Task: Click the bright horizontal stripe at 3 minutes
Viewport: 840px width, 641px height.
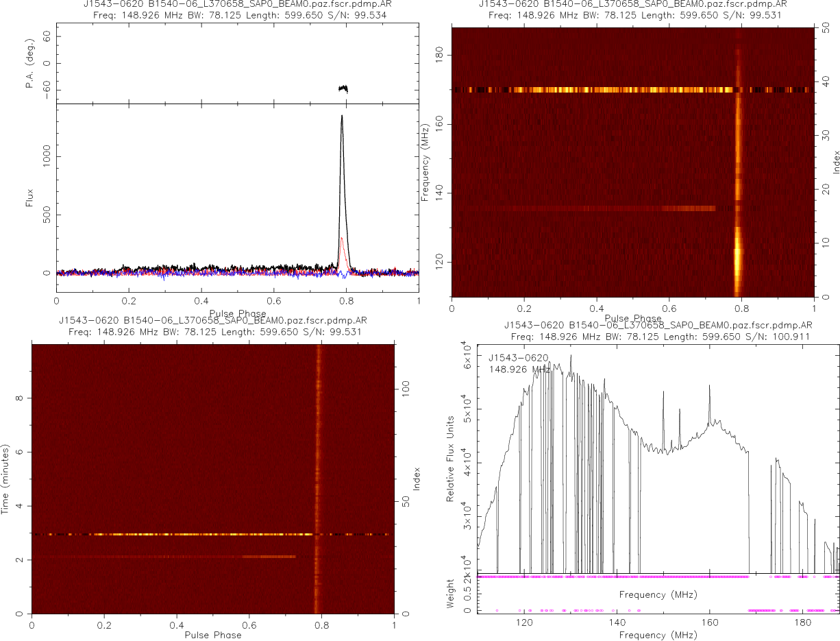Action: [206, 534]
